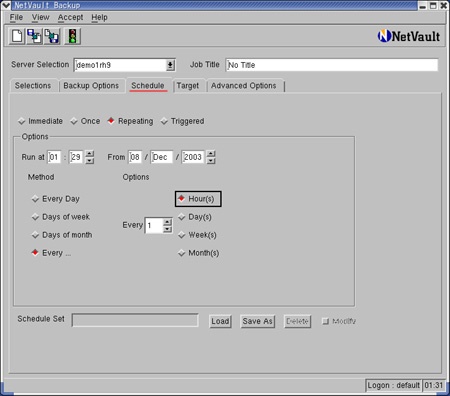Increase From date with up arrow
450x396 pixels.
211,154
